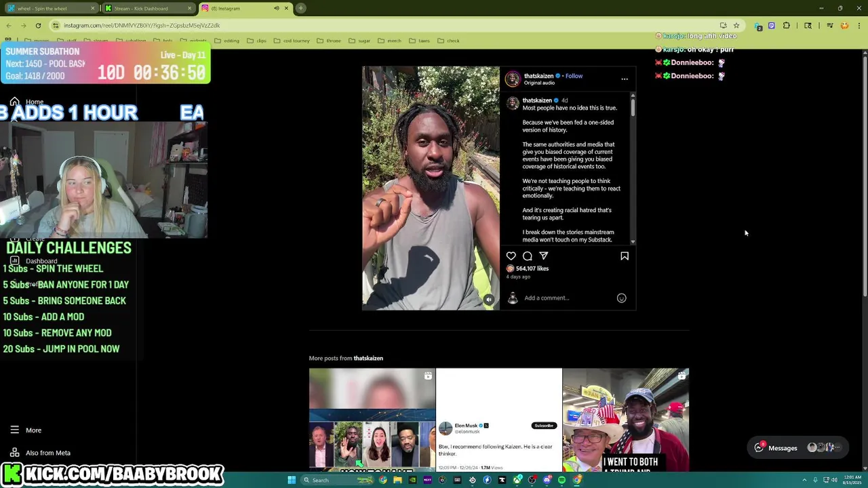The height and width of the screenshot is (488, 868).
Task: View the 564,107 likes list
Action: (x=532, y=268)
